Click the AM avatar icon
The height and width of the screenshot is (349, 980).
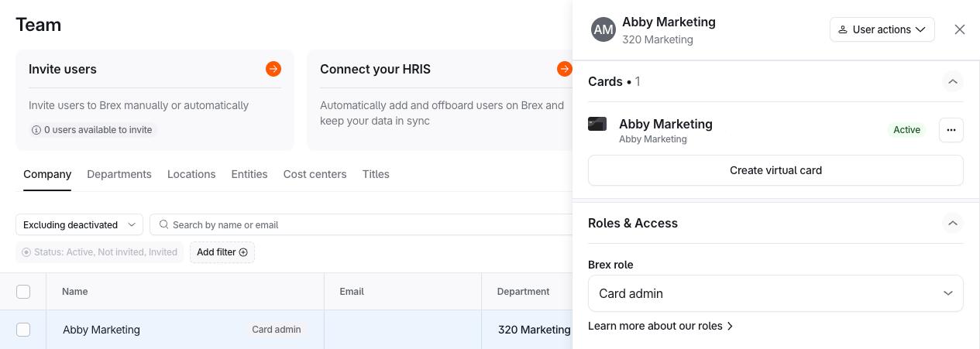click(603, 29)
